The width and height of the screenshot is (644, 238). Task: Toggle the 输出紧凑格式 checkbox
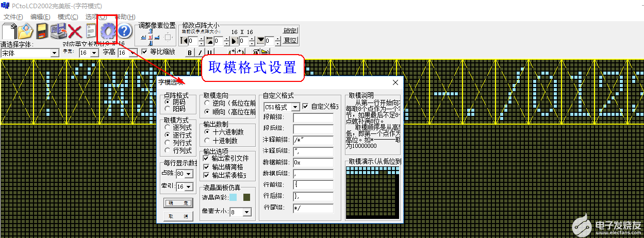[207, 175]
